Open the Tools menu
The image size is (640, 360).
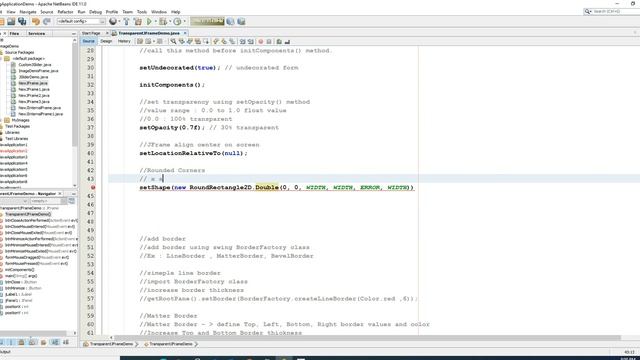142,12
